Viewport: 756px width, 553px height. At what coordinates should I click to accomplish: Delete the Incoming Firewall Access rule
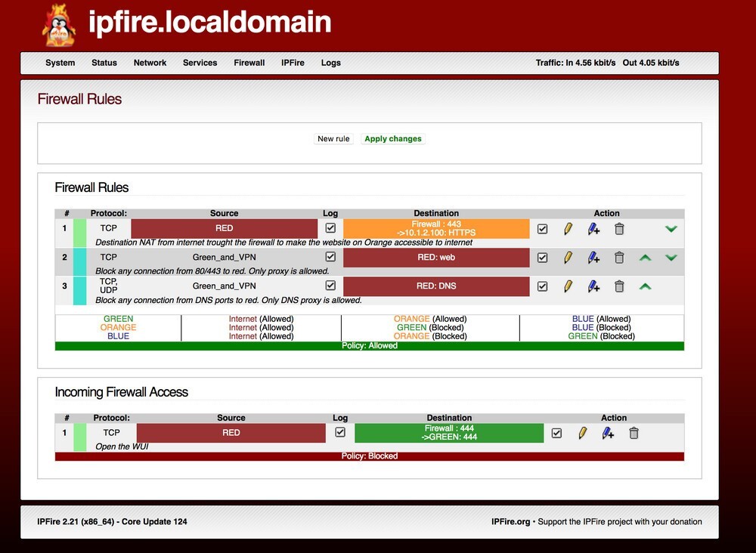[x=634, y=433]
